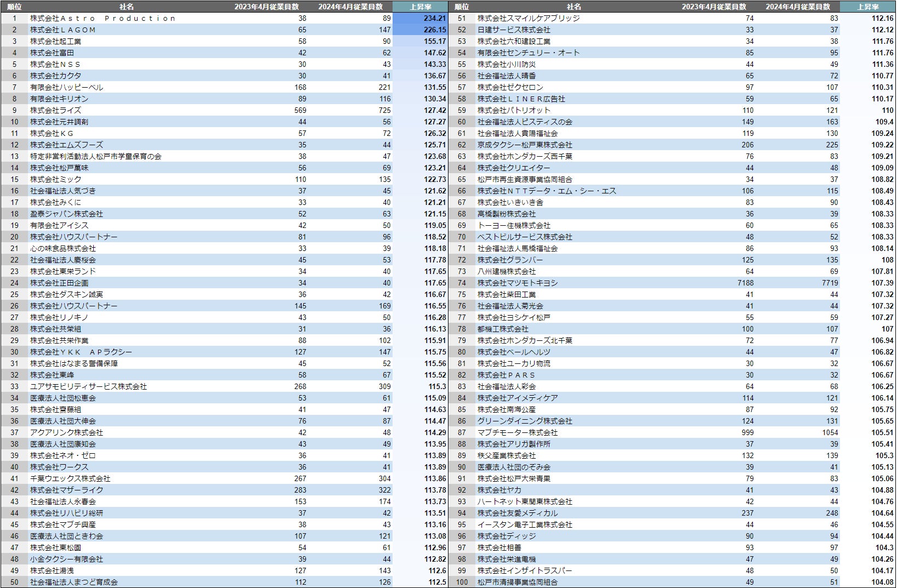The width and height of the screenshot is (897, 588).
Task: Select the ハートネット東関東株式会社 cell
Action: pyautogui.click(x=525, y=501)
